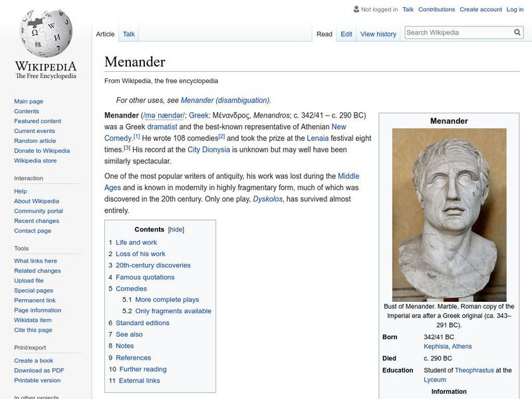Image resolution: width=532 pixels, height=399 pixels.
Task: Click Permanent link
Action: tap(35, 301)
